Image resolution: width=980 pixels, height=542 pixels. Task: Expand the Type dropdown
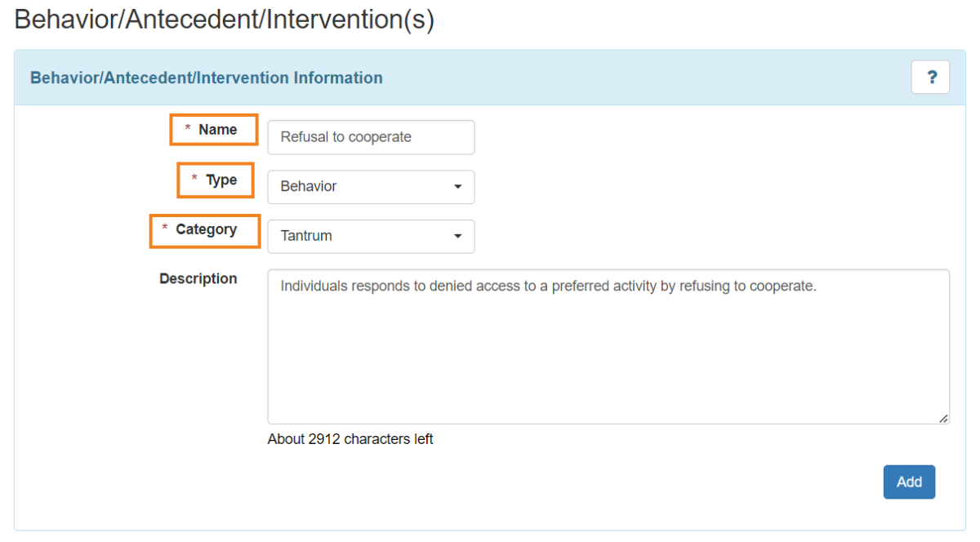371,187
